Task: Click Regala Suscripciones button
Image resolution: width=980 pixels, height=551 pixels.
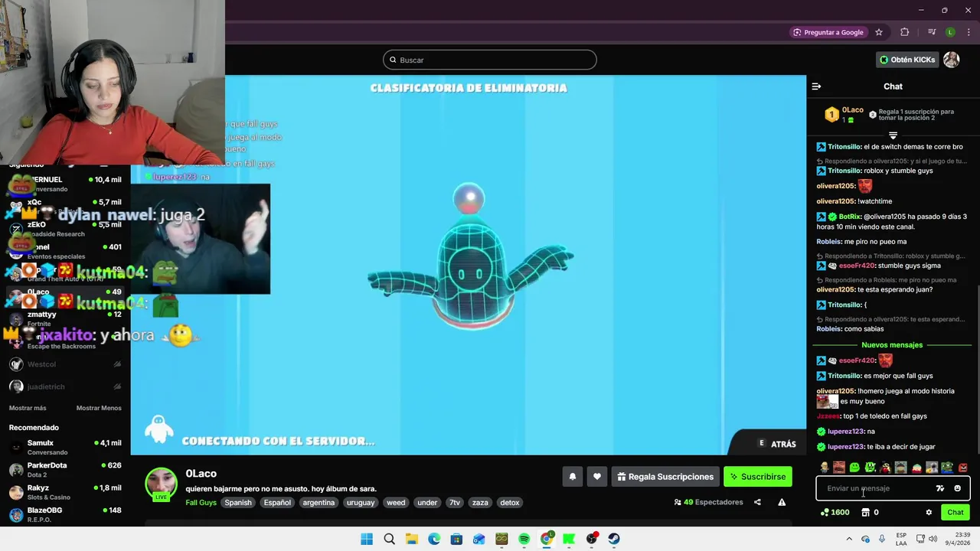Action: tap(665, 477)
